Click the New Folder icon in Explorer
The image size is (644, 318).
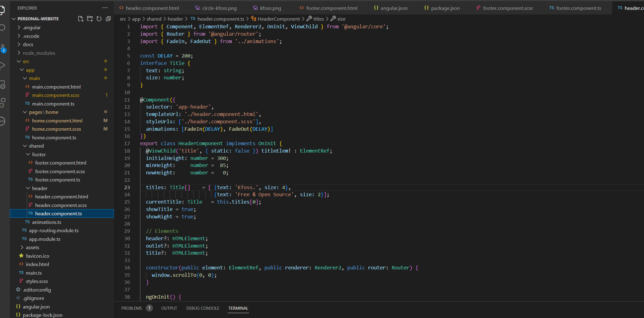[x=90, y=19]
